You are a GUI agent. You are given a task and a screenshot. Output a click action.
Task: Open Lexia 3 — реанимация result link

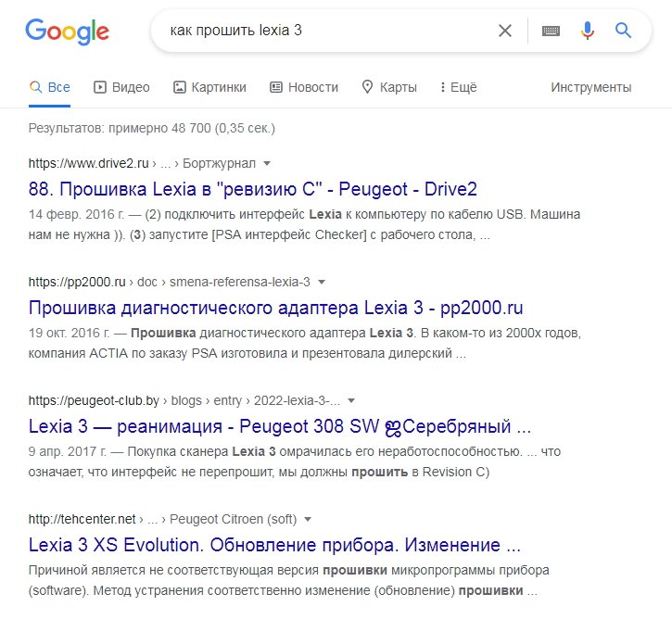[280, 426]
